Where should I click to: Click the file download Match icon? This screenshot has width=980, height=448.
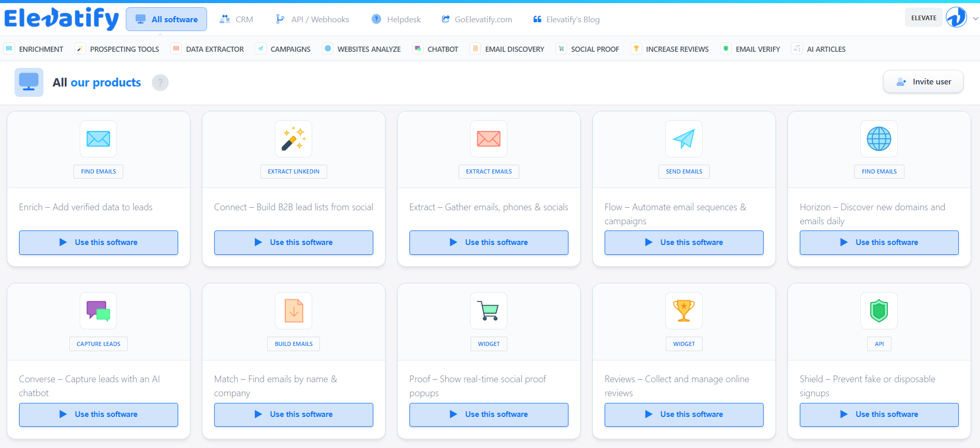(x=294, y=311)
